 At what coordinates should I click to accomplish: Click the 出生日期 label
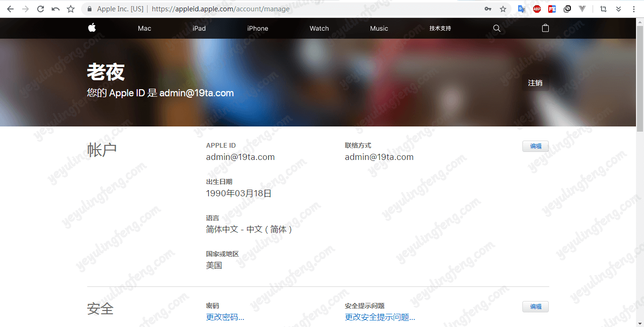coord(219,182)
